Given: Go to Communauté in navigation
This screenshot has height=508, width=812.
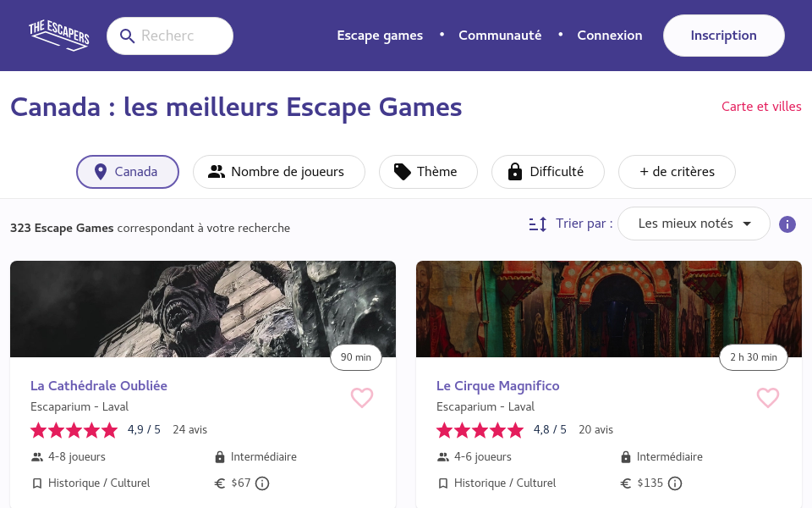Looking at the screenshot, I should [x=500, y=36].
